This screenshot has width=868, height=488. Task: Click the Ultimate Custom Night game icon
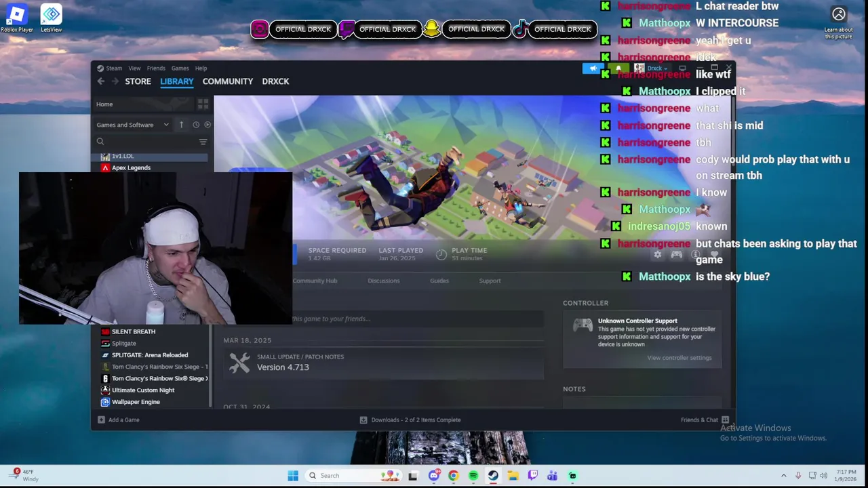tap(105, 390)
